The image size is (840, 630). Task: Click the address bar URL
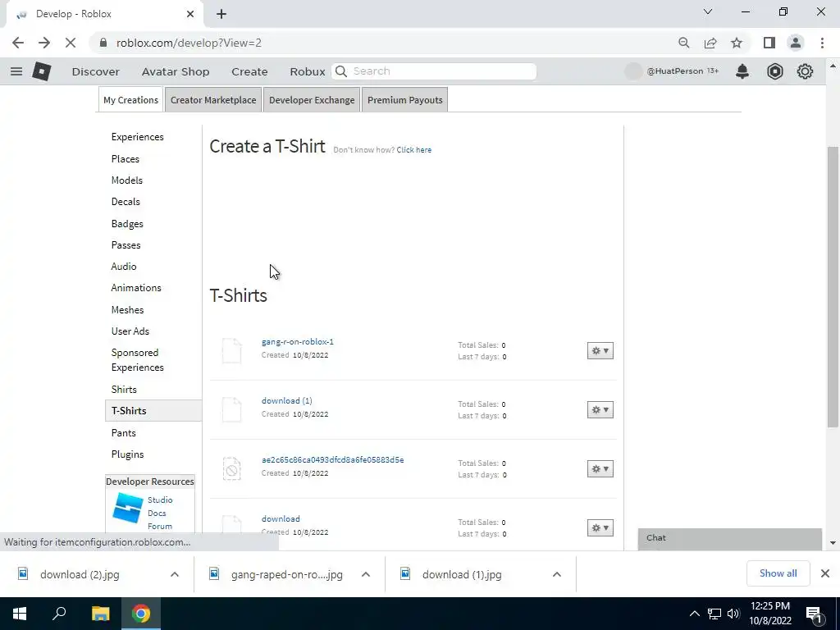[x=189, y=43]
